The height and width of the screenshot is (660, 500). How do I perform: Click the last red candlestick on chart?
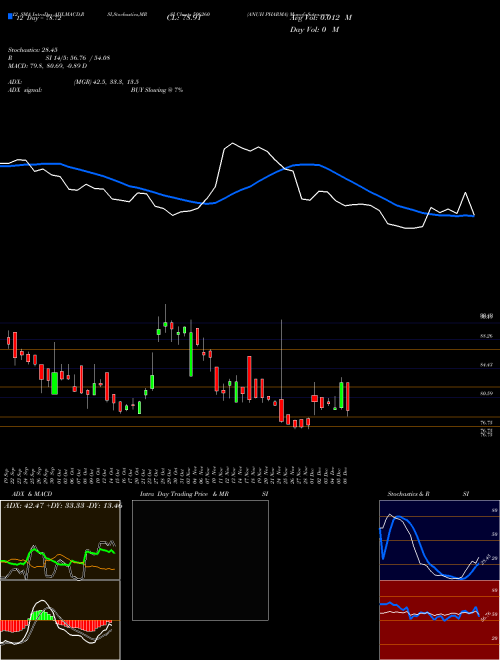pyautogui.click(x=348, y=397)
